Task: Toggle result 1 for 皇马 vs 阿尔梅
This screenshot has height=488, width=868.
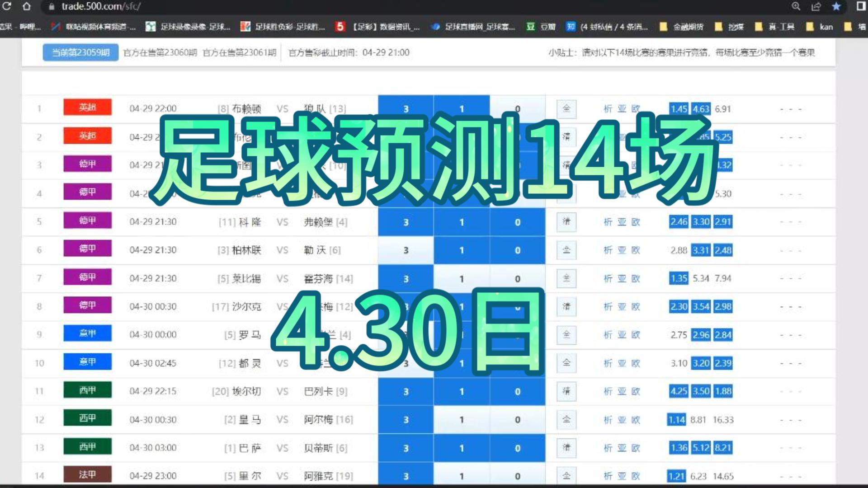Action: pos(462,420)
